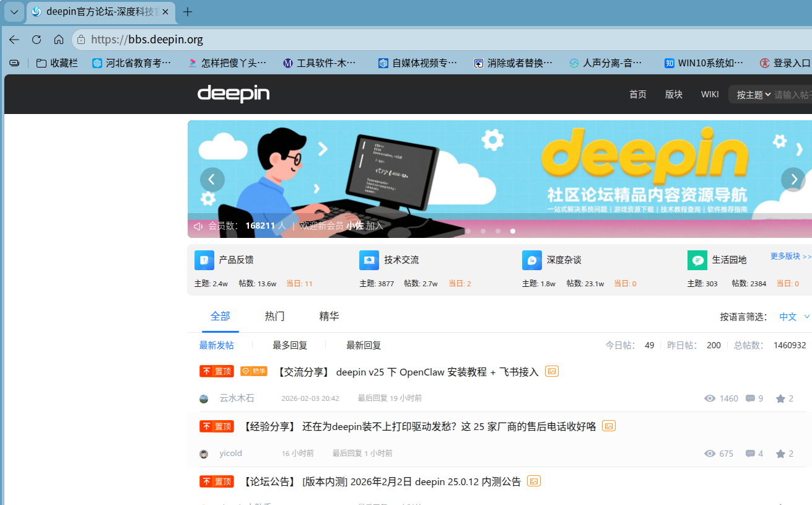Select the highlighted white carousel dot
This screenshot has height=505, width=812.
tap(513, 231)
